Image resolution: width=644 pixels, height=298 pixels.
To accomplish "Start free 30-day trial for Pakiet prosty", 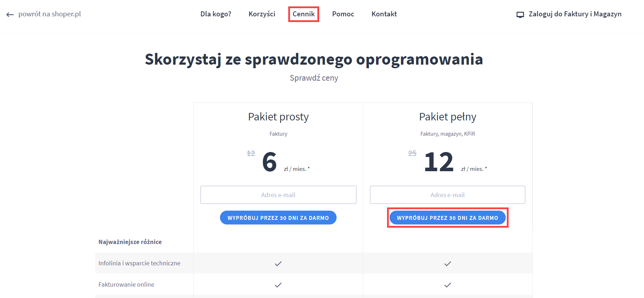I will [278, 218].
